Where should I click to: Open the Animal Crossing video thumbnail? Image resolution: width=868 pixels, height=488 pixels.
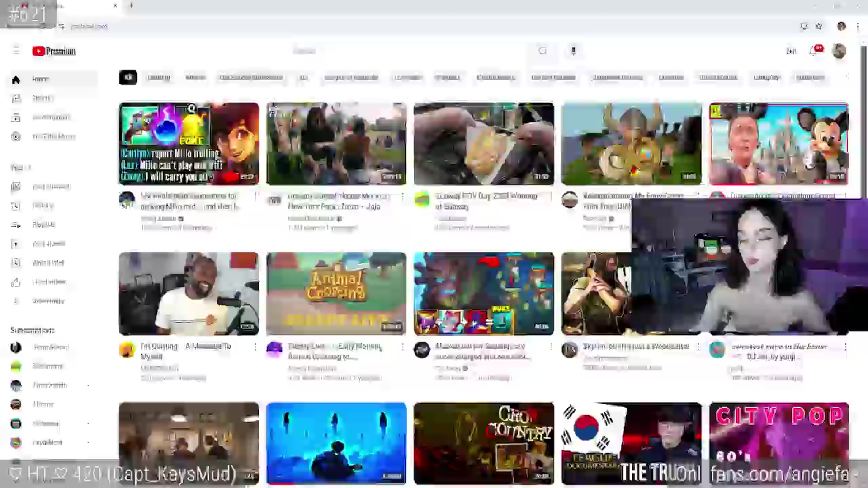(x=336, y=294)
